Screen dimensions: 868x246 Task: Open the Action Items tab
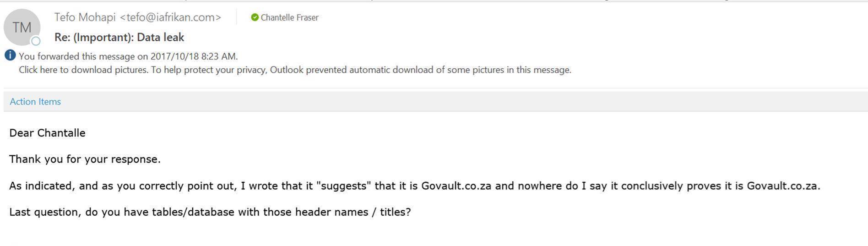tap(35, 101)
